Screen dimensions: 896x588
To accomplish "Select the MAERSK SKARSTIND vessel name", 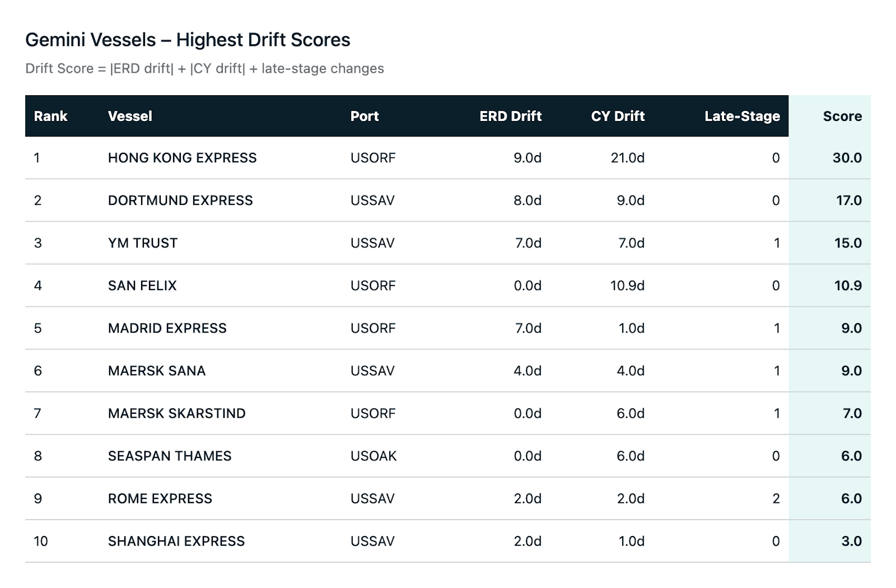I will point(176,413).
